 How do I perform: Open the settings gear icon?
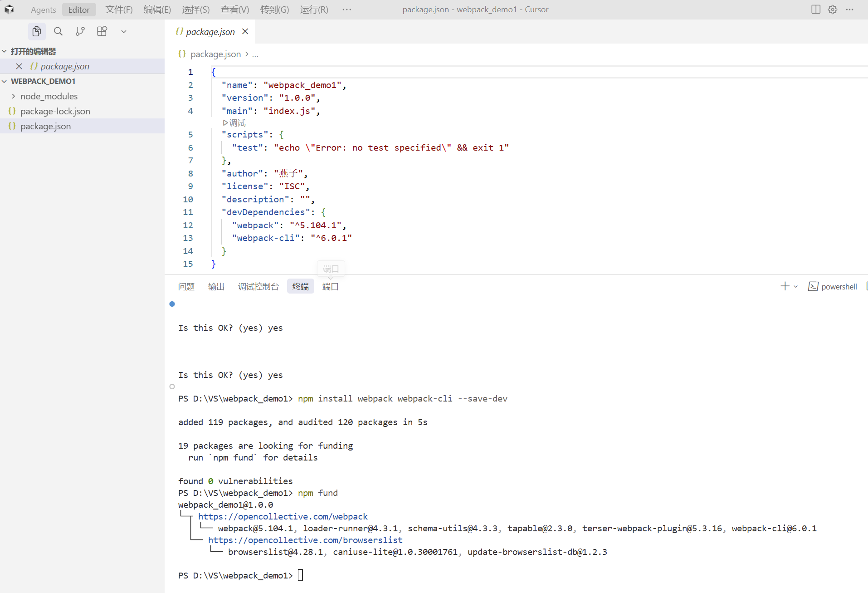833,10
